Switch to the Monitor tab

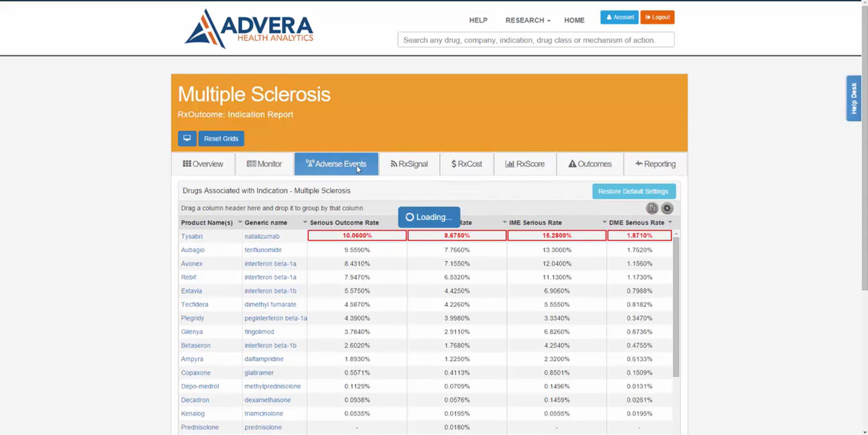(264, 164)
